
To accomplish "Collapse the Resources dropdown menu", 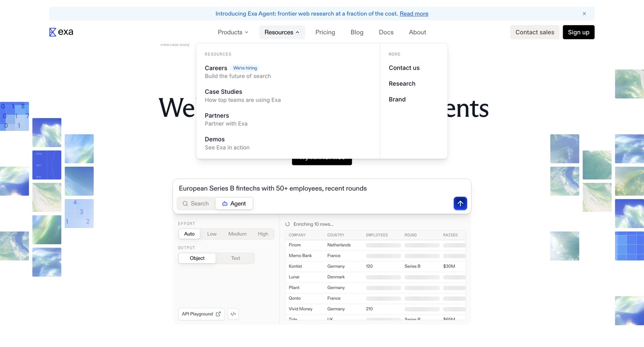I will [x=282, y=32].
